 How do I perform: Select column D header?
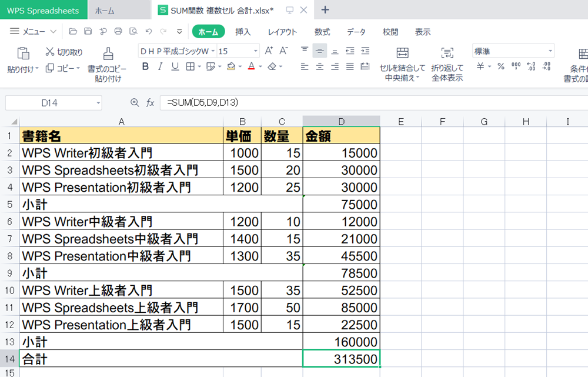[x=341, y=121]
